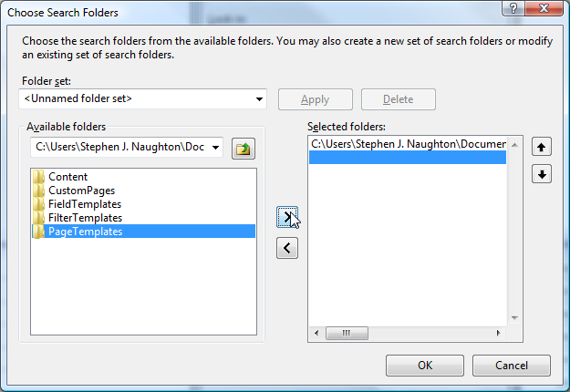Click the FieldTemplates folder icon
The image size is (570, 392).
coord(38,204)
